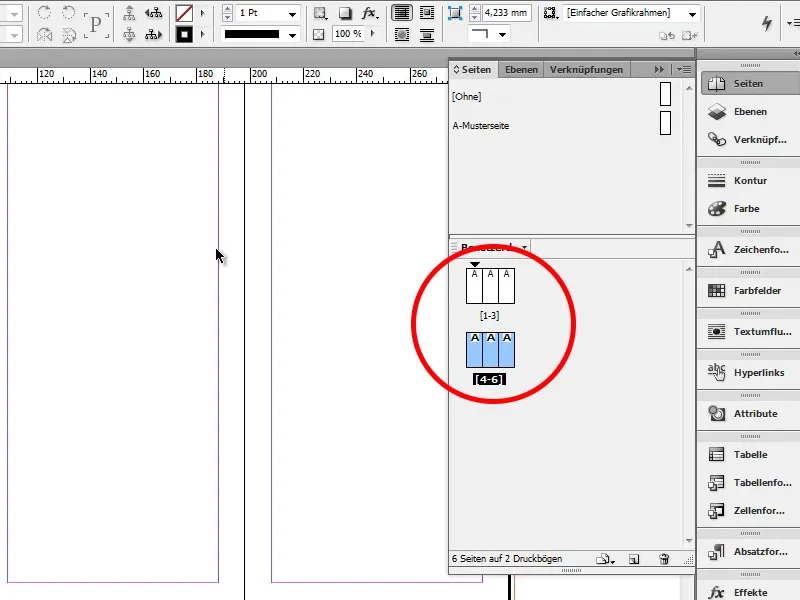This screenshot has height=600, width=800.
Task: Flip vertical icon in toolbar
Action: tap(68, 35)
